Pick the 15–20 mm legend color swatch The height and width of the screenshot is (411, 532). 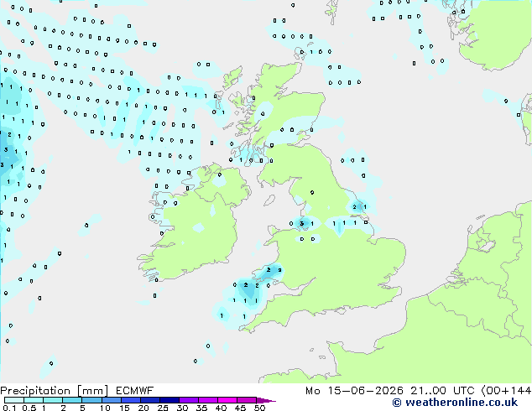(x=130, y=400)
